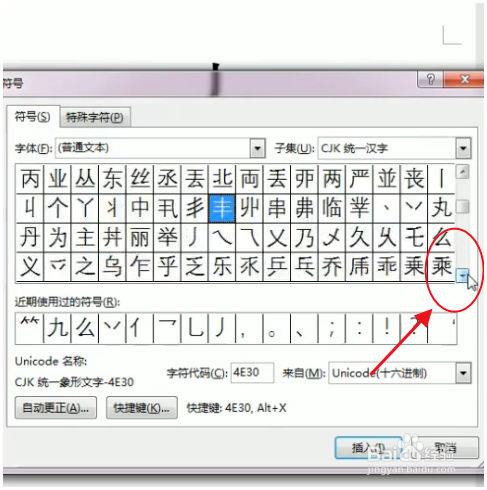Viewport: 487px width, 490px height.
Task: Pick recently used symbol 九
Action: (x=57, y=328)
